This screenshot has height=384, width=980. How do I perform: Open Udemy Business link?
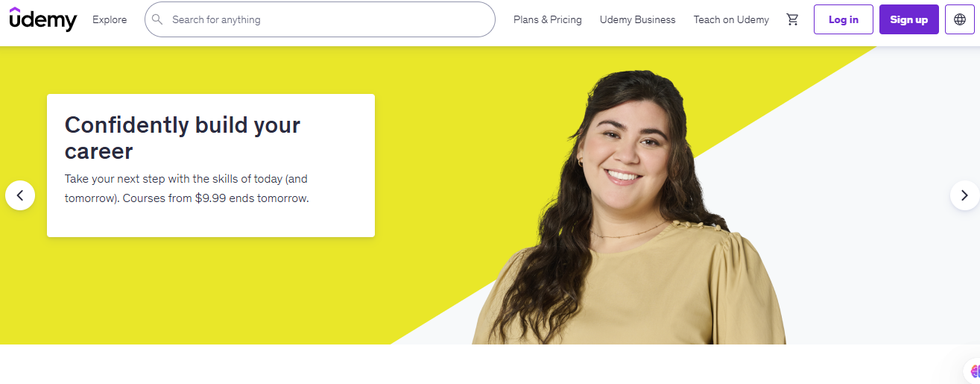click(x=638, y=19)
